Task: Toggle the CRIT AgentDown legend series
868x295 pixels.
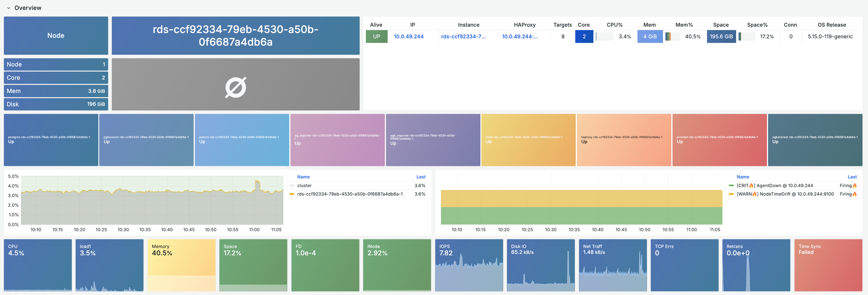Action: click(774, 186)
